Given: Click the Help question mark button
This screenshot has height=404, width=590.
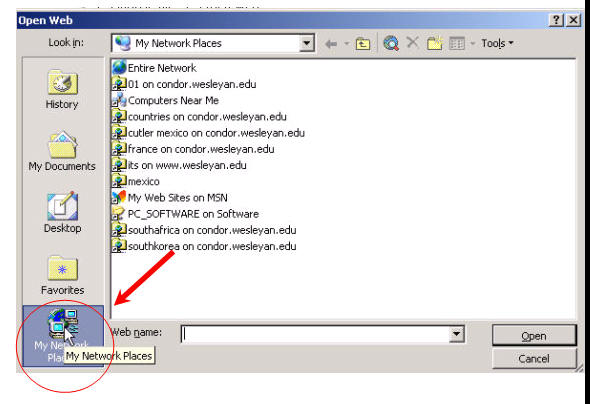Looking at the screenshot, I should [556, 20].
